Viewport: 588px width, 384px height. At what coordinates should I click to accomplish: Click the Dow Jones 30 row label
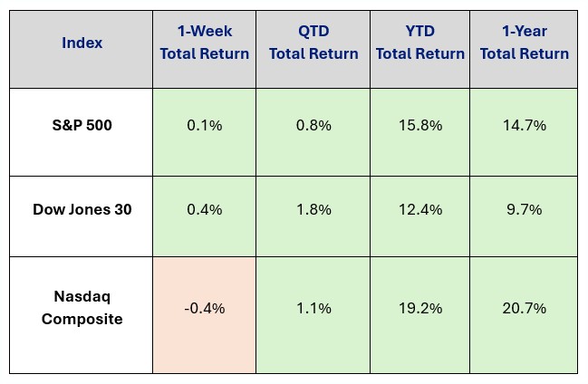[x=82, y=209]
